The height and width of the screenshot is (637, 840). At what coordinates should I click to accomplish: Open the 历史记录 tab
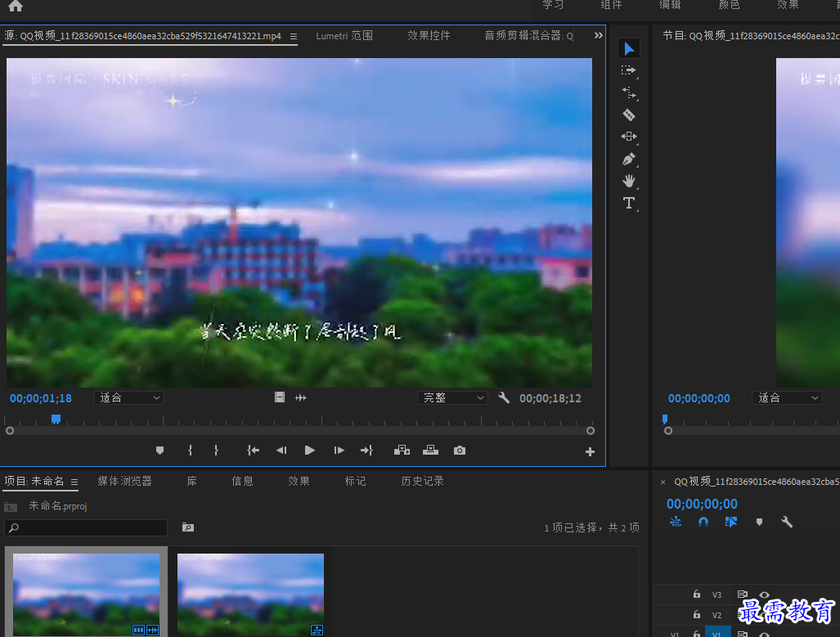coord(422,481)
